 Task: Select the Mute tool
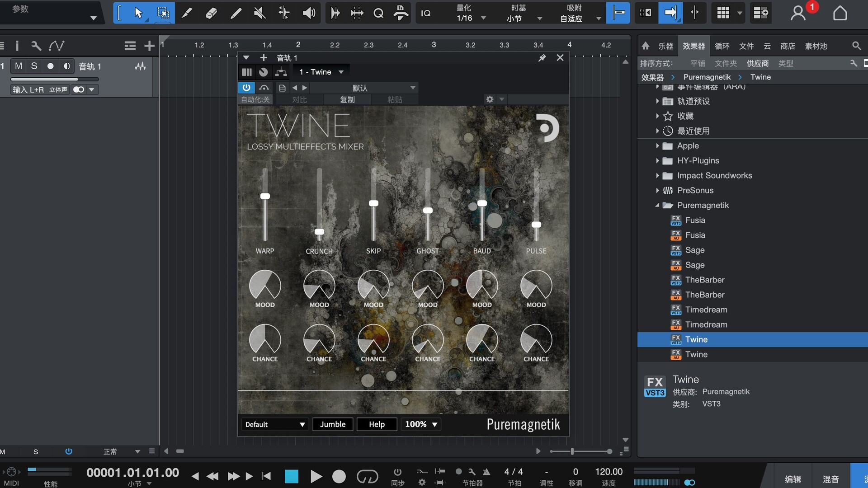(x=259, y=13)
